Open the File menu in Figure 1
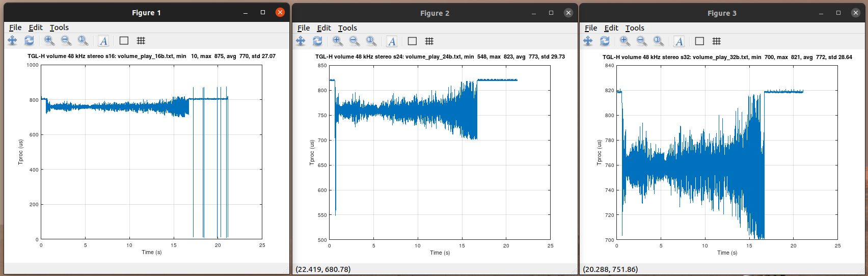This screenshot has height=276, width=868. point(15,27)
